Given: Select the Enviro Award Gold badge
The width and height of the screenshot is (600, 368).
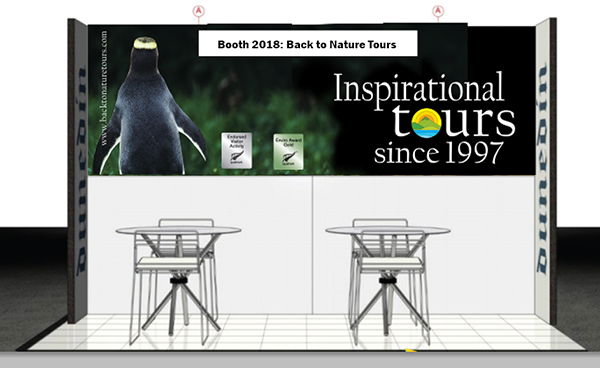Looking at the screenshot, I should 288,151.
